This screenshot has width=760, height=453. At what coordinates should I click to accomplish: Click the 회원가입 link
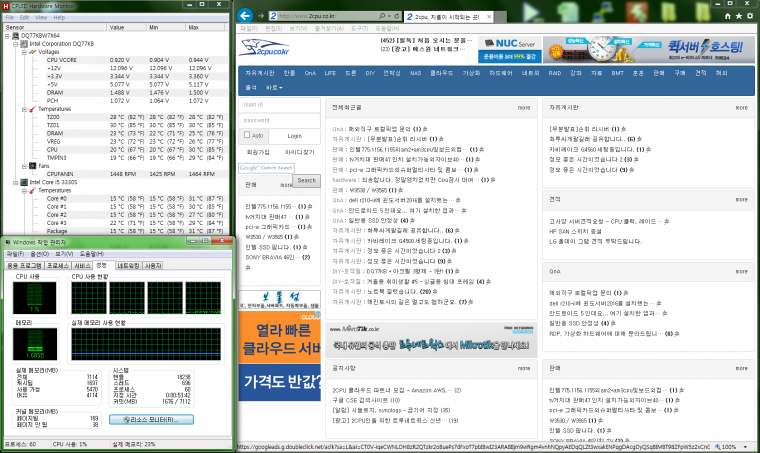(x=258, y=152)
